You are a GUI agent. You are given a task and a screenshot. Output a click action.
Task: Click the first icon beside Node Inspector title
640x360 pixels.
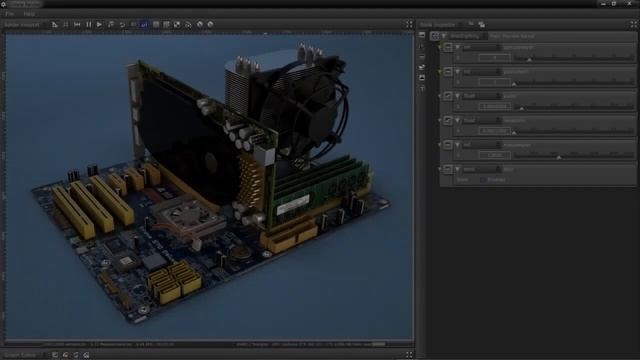(471, 24)
